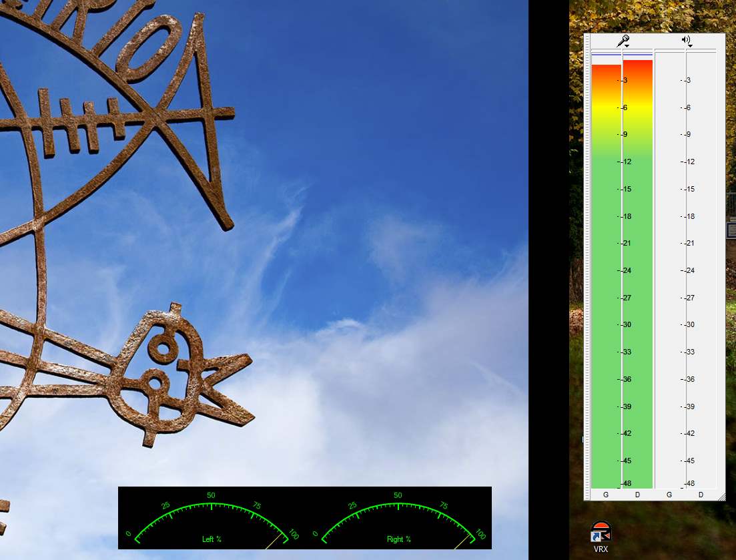Click the G label under playback meter
This screenshot has height=560, width=736.
pyautogui.click(x=669, y=495)
